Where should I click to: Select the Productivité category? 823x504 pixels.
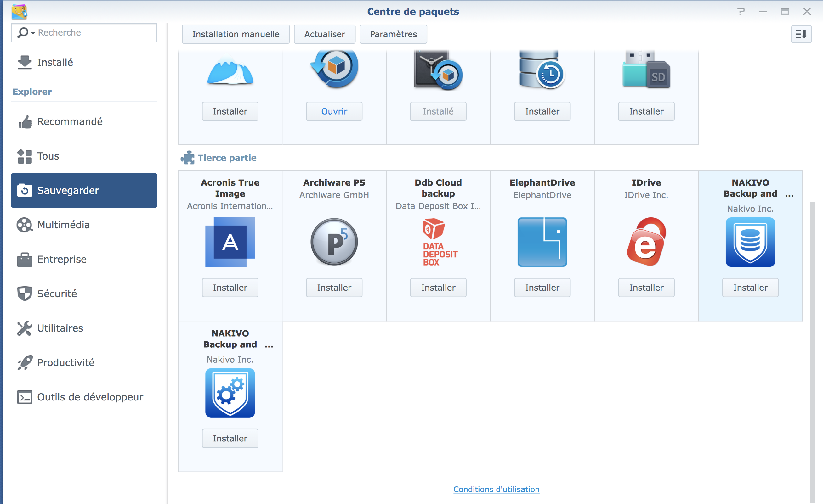pos(84,362)
